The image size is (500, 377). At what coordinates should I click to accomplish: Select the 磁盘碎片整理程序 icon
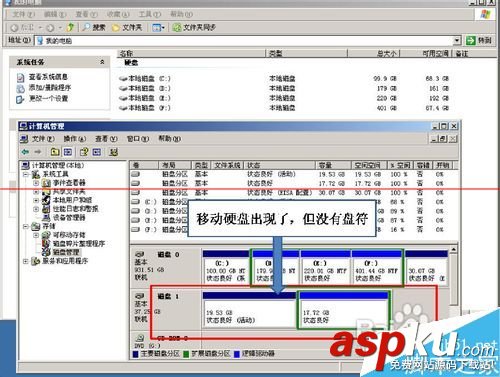[x=46, y=244]
